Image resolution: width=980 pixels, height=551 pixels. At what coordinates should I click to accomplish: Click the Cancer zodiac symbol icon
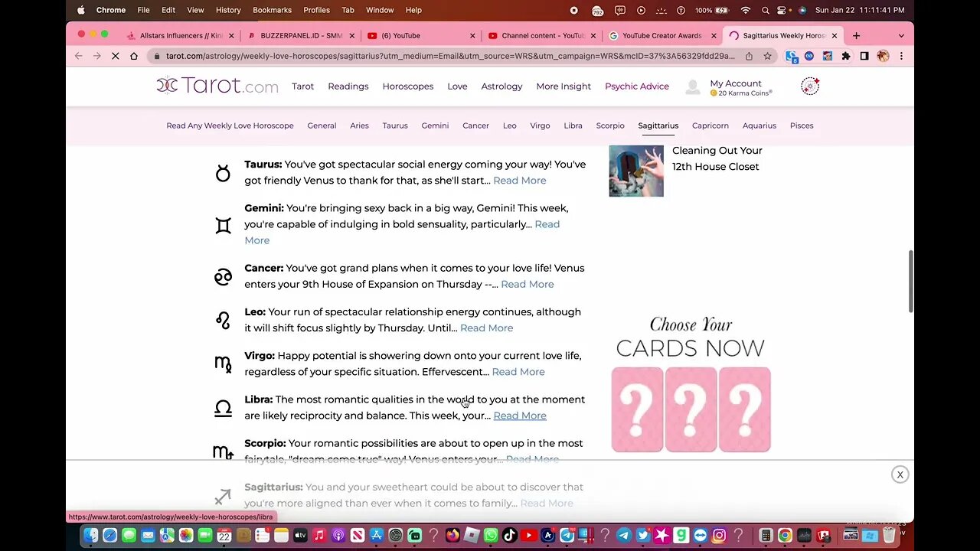click(223, 276)
